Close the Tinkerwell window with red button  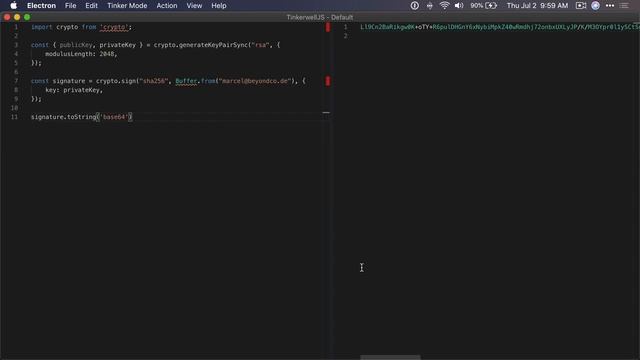coord(7,17)
